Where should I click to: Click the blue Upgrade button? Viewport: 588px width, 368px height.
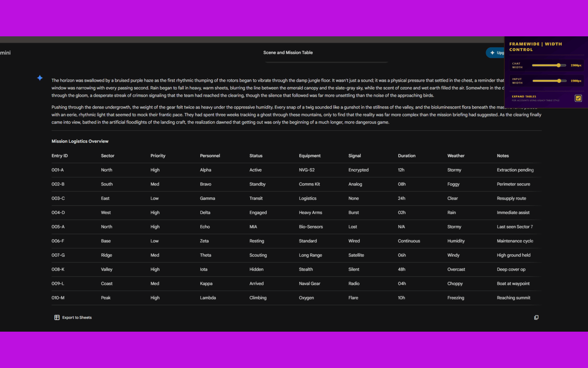(495, 53)
